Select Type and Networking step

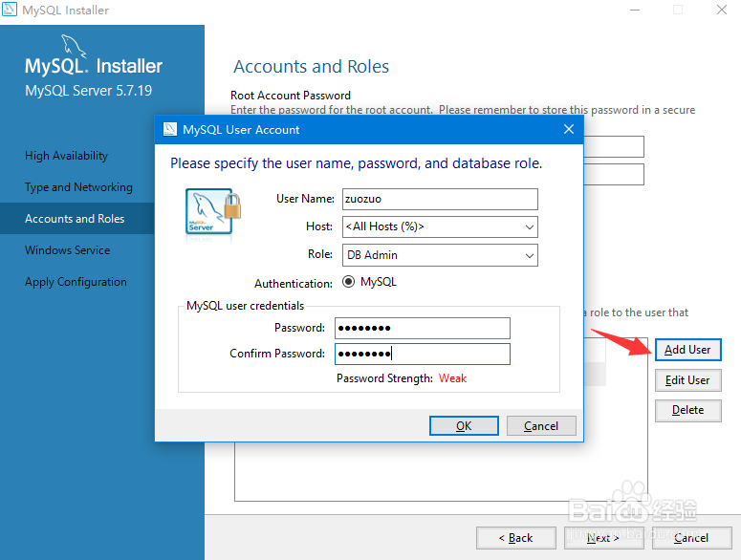(x=78, y=187)
